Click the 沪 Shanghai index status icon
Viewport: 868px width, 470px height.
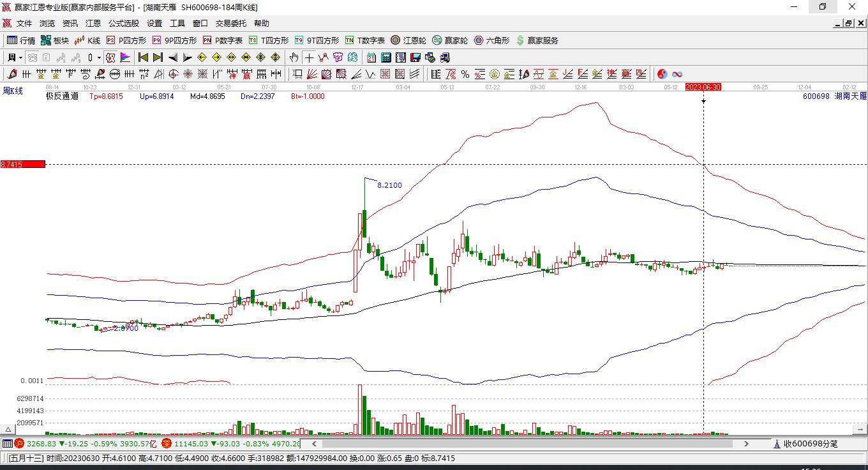(19, 443)
